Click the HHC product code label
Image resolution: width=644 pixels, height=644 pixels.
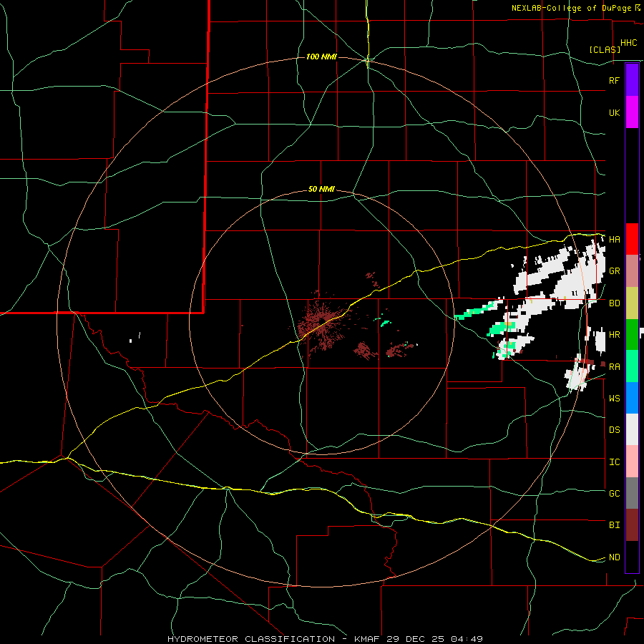[629, 43]
